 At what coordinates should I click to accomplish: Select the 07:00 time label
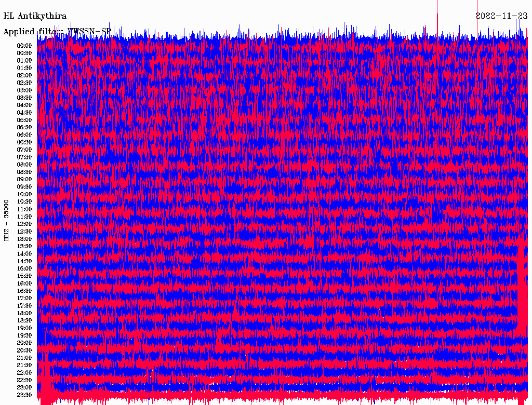tap(24, 150)
